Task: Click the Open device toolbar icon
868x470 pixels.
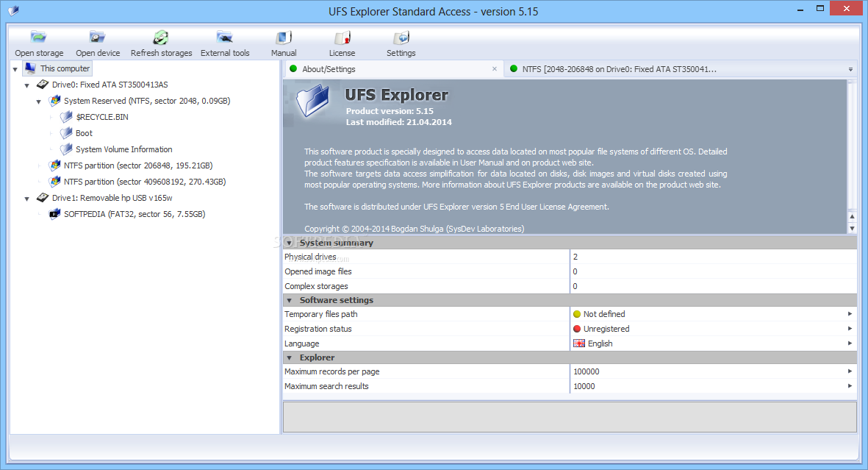Action: click(x=98, y=38)
